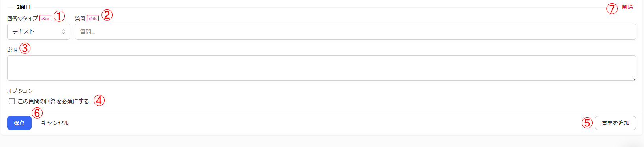The width and height of the screenshot is (644, 147).
Task: Focus the 質問 text input field
Action: [355, 32]
